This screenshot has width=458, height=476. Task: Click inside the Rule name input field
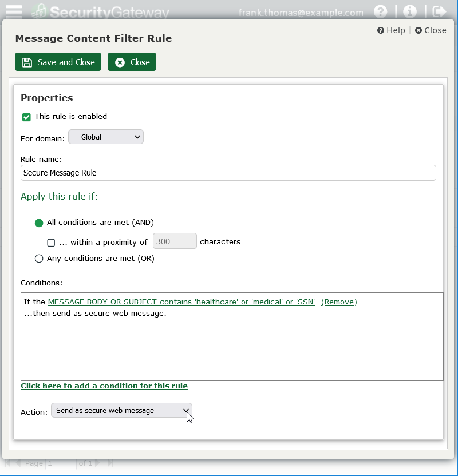coord(228,173)
